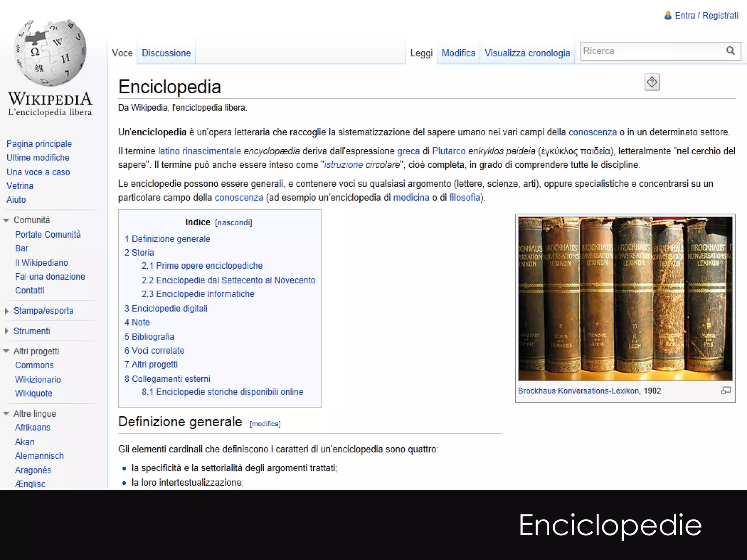The image size is (747, 560).
Task: Switch to the Discussione tab
Action: (166, 53)
